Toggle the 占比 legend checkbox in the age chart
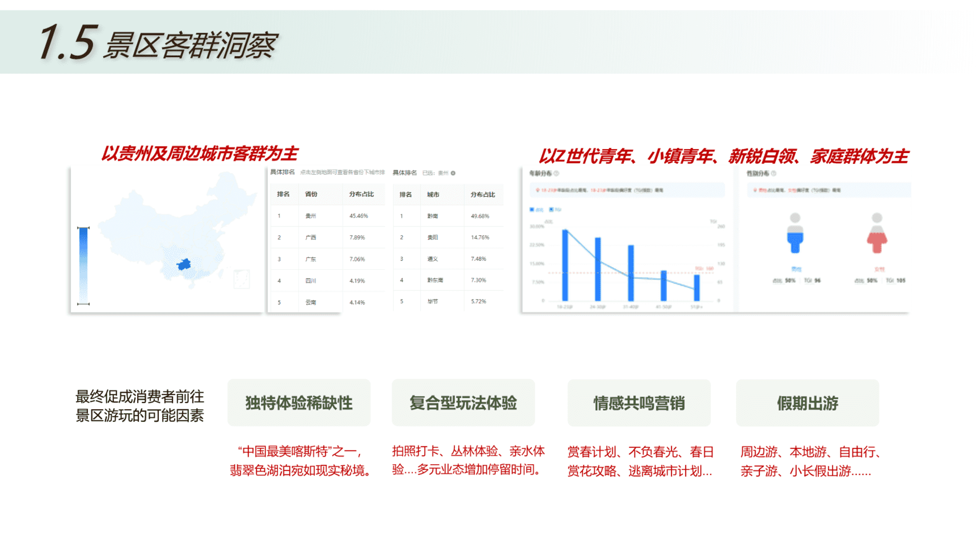 click(532, 210)
